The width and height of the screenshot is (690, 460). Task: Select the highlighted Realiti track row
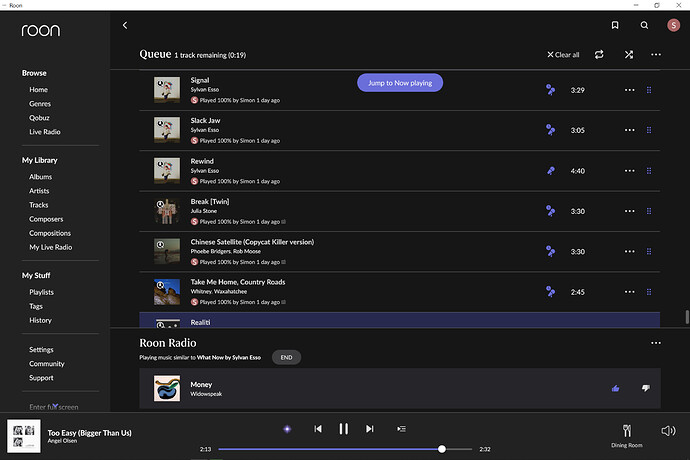point(400,320)
